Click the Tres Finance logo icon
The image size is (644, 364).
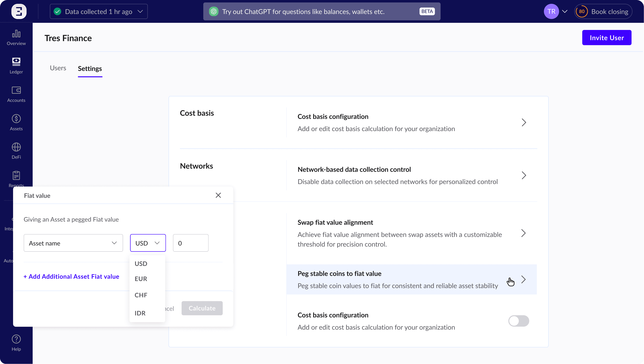coord(19,11)
